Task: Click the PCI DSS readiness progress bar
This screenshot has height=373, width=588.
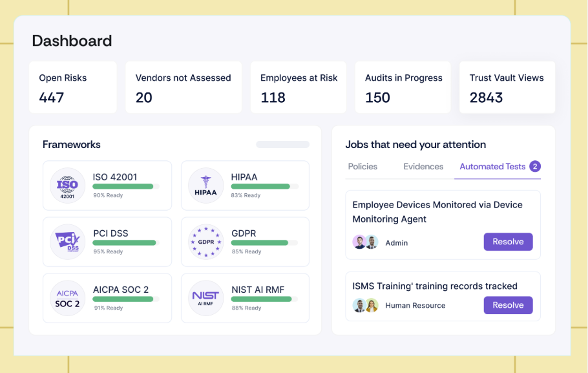Action: [x=126, y=243]
